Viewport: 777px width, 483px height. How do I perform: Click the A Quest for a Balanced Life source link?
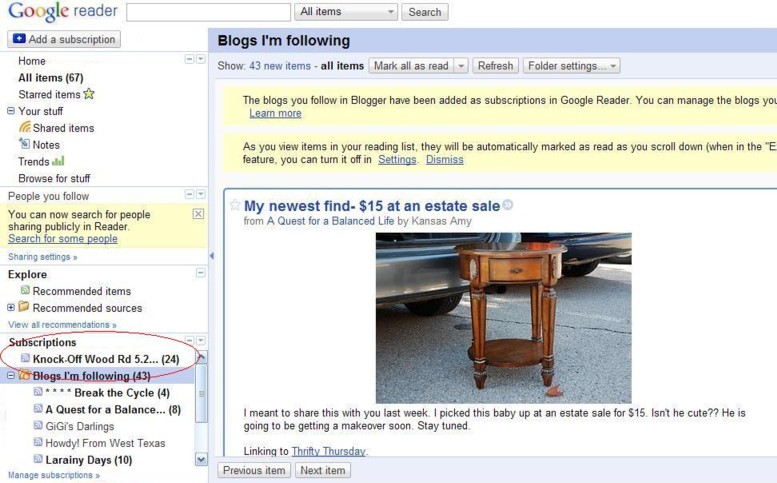point(331,221)
